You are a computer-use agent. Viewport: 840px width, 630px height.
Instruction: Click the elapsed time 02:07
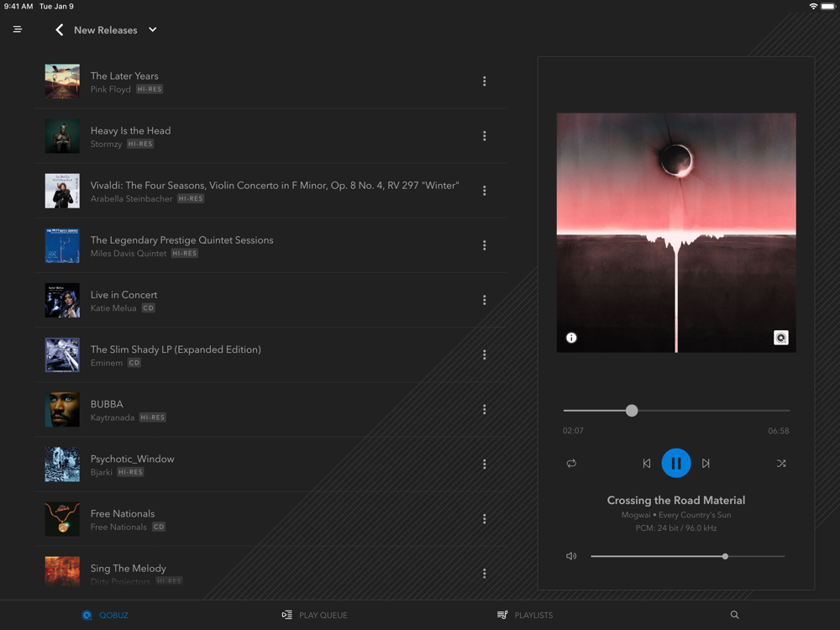573,431
